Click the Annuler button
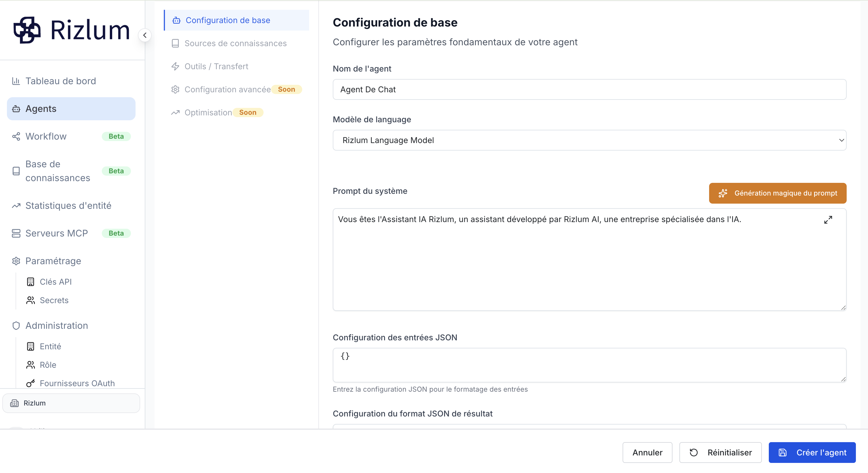868x473 pixels. coord(647,453)
